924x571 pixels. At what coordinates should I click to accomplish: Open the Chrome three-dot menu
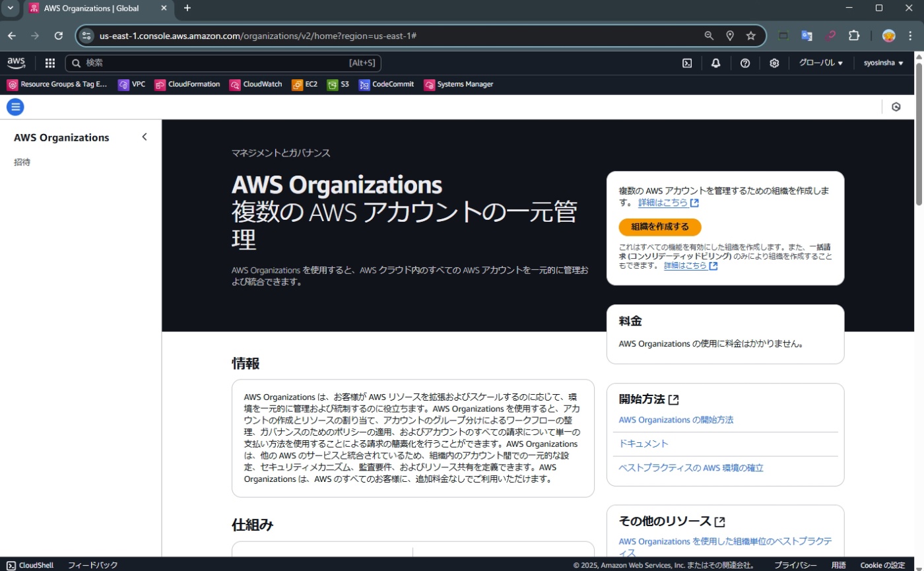[911, 36]
